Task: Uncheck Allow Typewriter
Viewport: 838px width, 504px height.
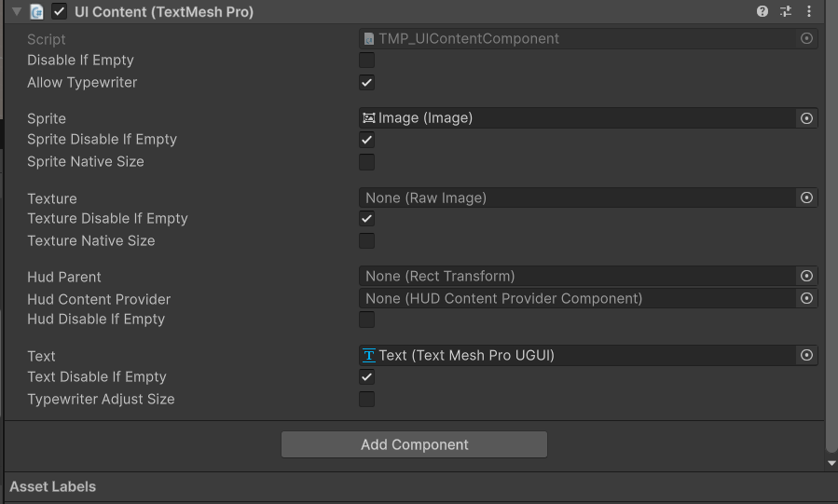Action: click(x=367, y=83)
